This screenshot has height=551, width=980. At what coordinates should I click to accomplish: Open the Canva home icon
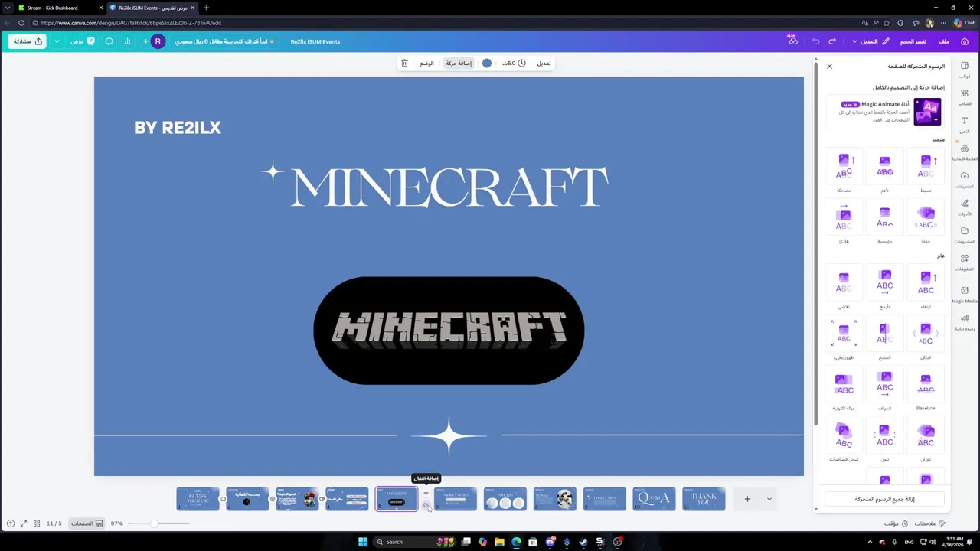[x=965, y=41]
